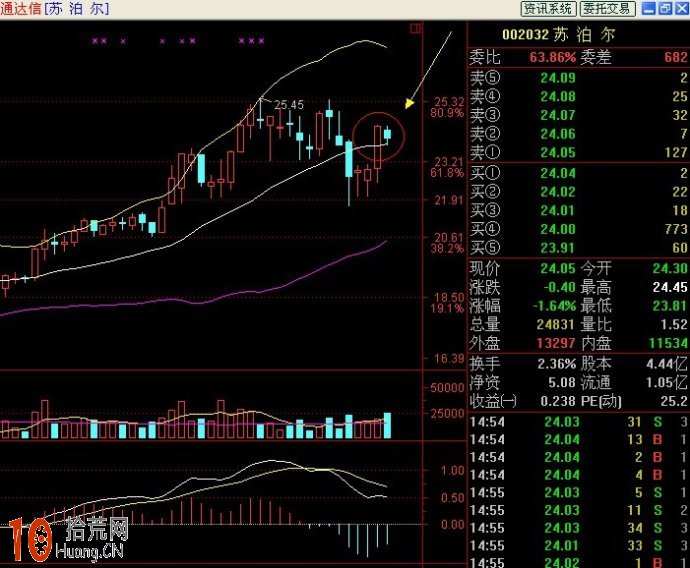Click the 1.00 MACD axis label
Image resolution: width=690 pixels, height=568 pixels.
point(453,471)
